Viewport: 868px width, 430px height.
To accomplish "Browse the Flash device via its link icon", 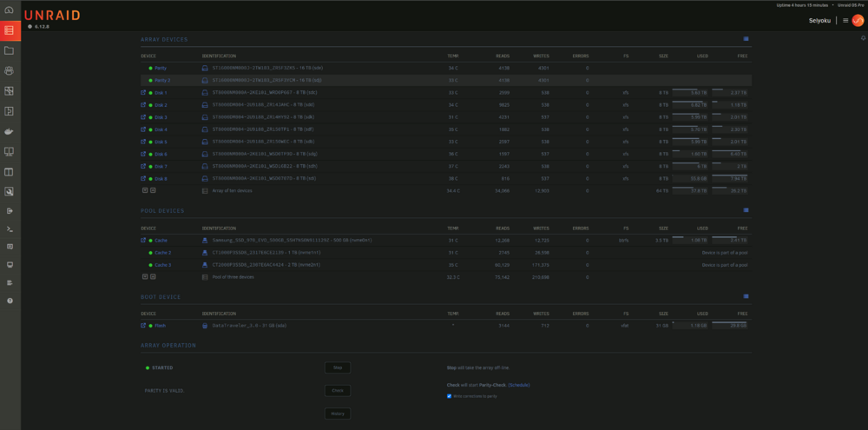I will point(143,325).
